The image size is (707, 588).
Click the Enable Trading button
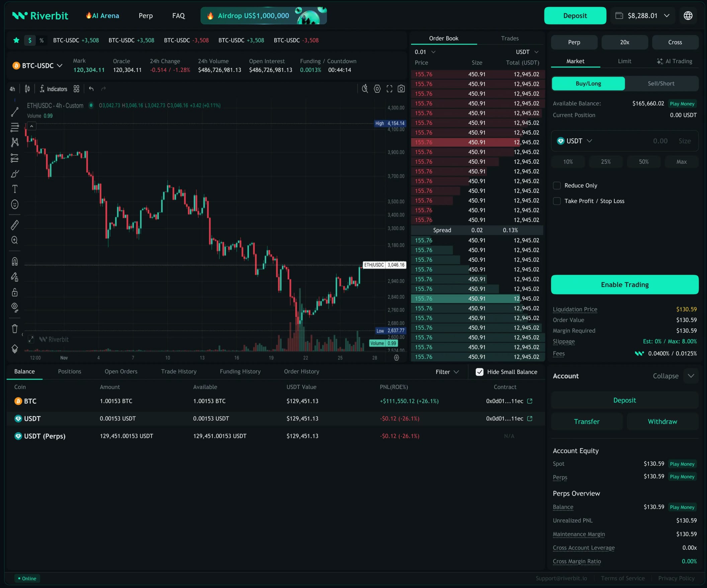point(624,284)
